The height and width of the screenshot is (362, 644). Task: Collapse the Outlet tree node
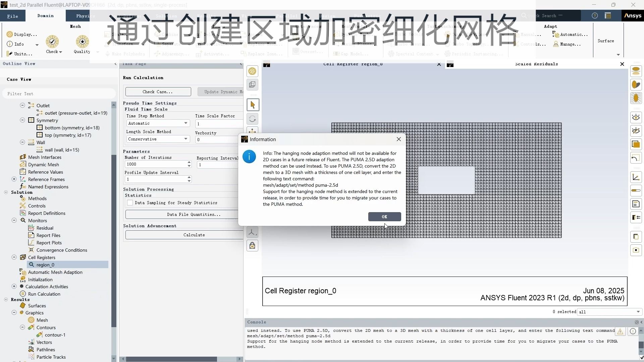click(22, 105)
